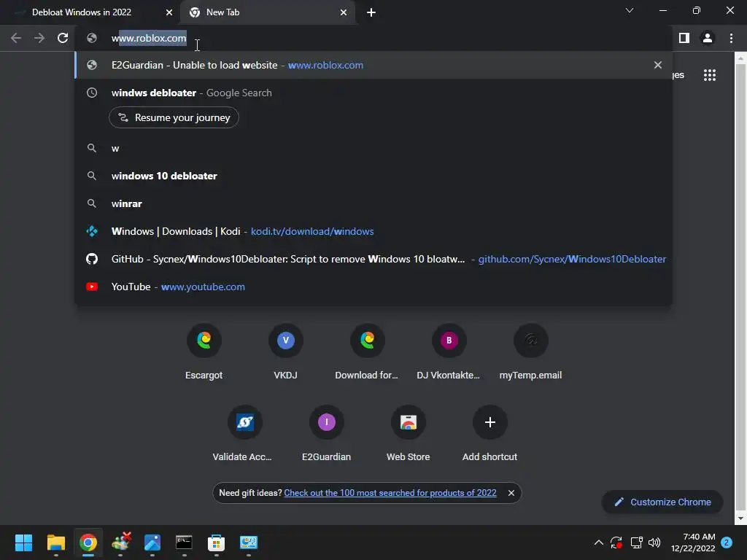The height and width of the screenshot is (560, 747).
Task: Open a new browser tab
Action: click(371, 12)
